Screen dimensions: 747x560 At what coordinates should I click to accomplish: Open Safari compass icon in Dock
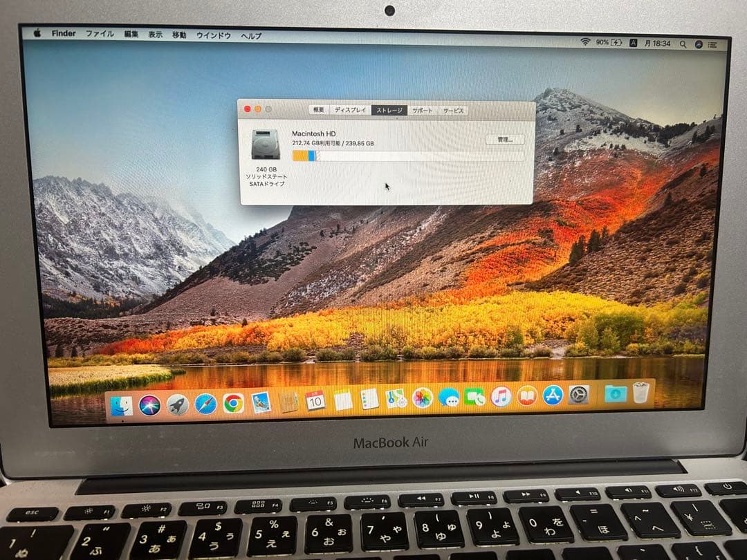tap(206, 404)
